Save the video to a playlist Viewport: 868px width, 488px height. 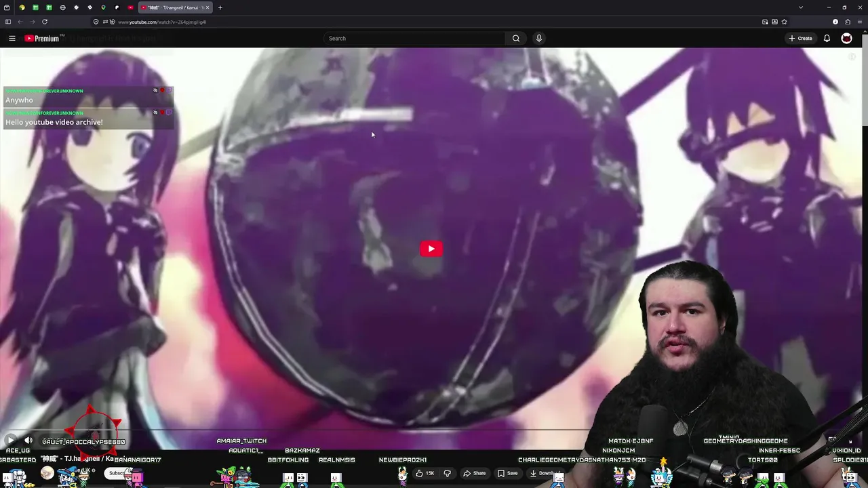tap(508, 473)
